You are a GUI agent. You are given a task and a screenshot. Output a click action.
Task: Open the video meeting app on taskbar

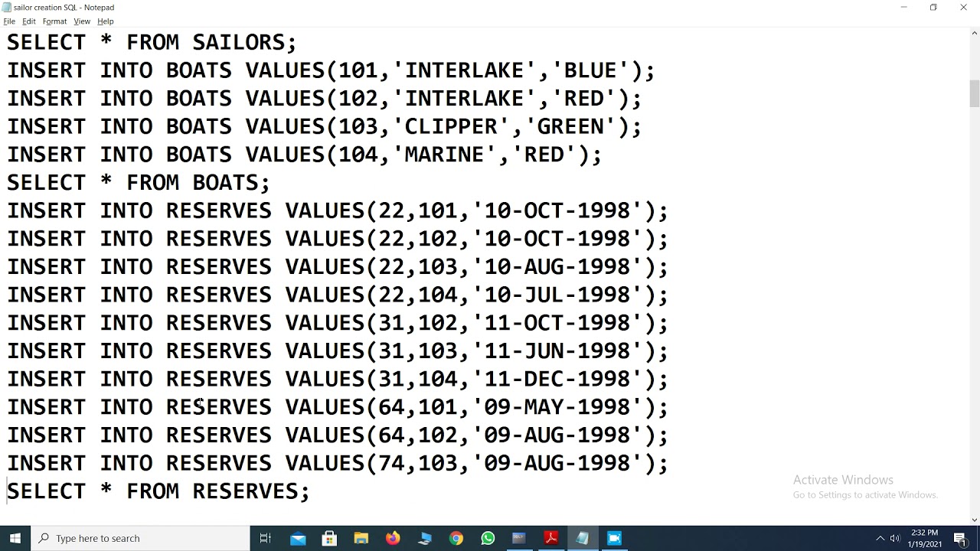(614, 538)
